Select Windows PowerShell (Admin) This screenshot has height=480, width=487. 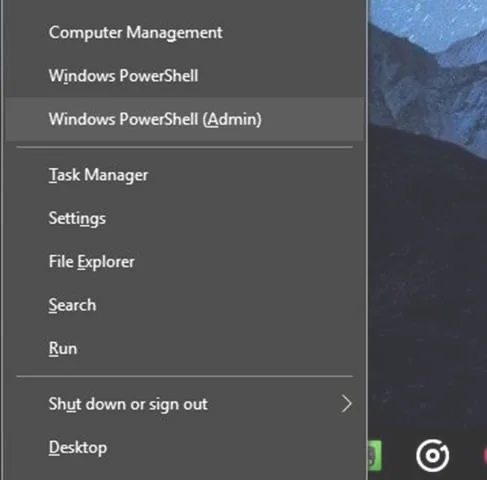[x=185, y=119]
